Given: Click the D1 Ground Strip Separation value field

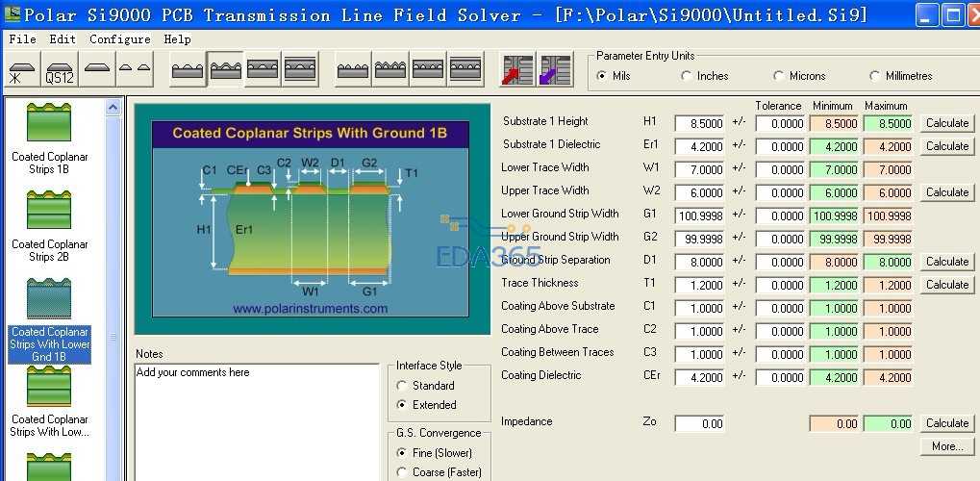Looking at the screenshot, I should coord(699,262).
